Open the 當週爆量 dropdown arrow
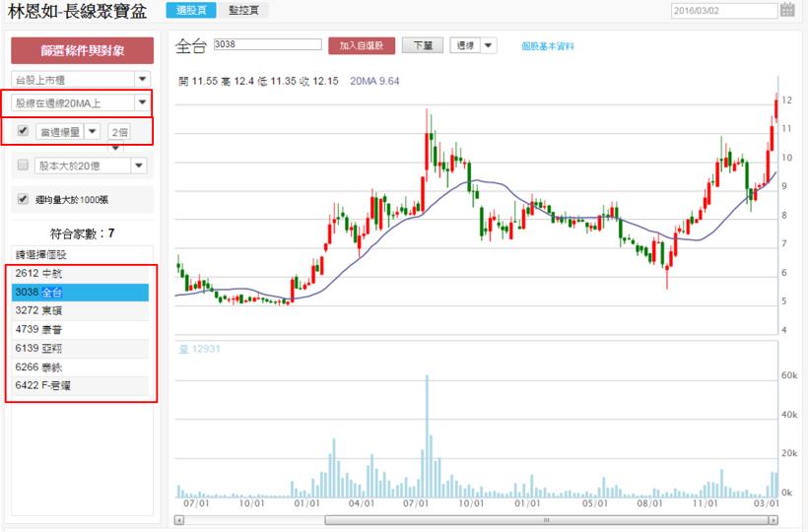This screenshot has width=808, height=532. pyautogui.click(x=93, y=131)
